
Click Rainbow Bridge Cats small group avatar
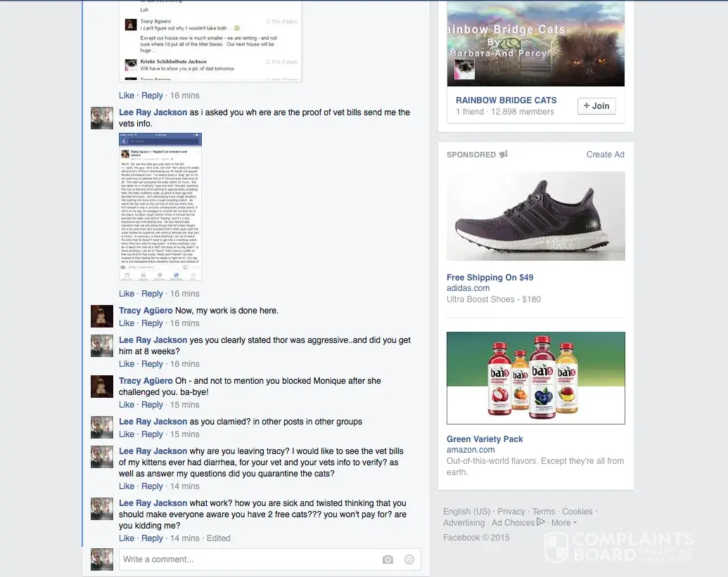click(x=464, y=69)
